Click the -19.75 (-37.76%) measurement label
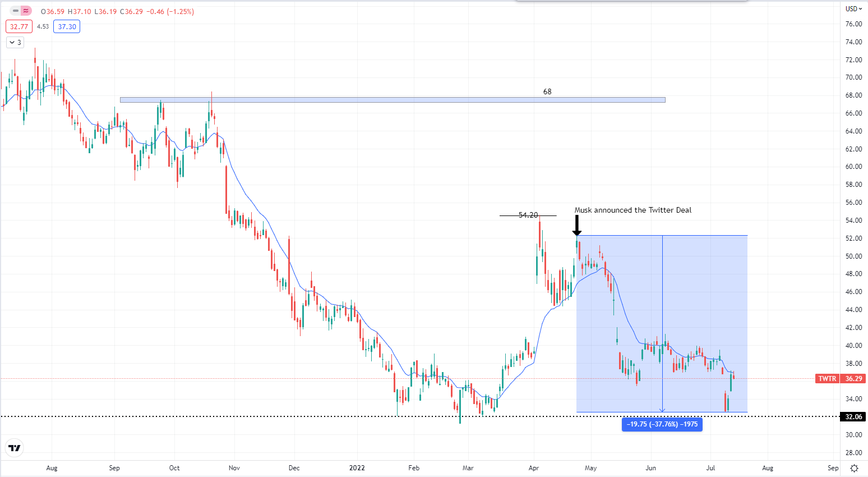This screenshot has width=868, height=477. [662, 424]
